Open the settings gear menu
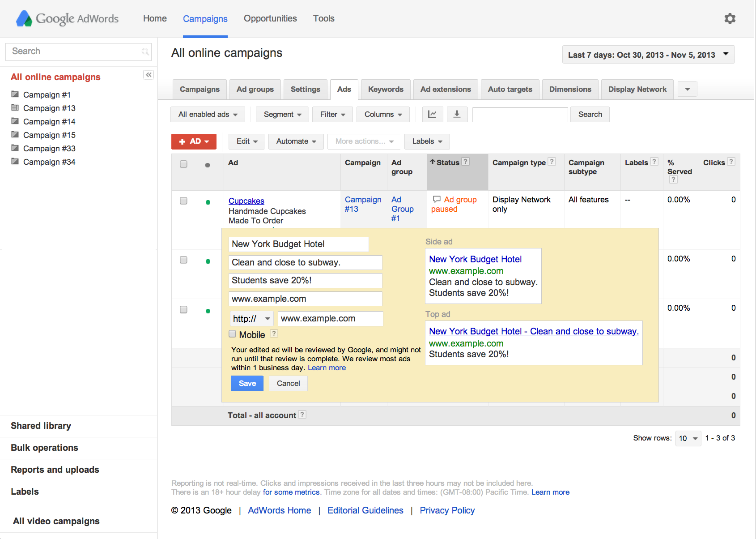 click(x=730, y=18)
